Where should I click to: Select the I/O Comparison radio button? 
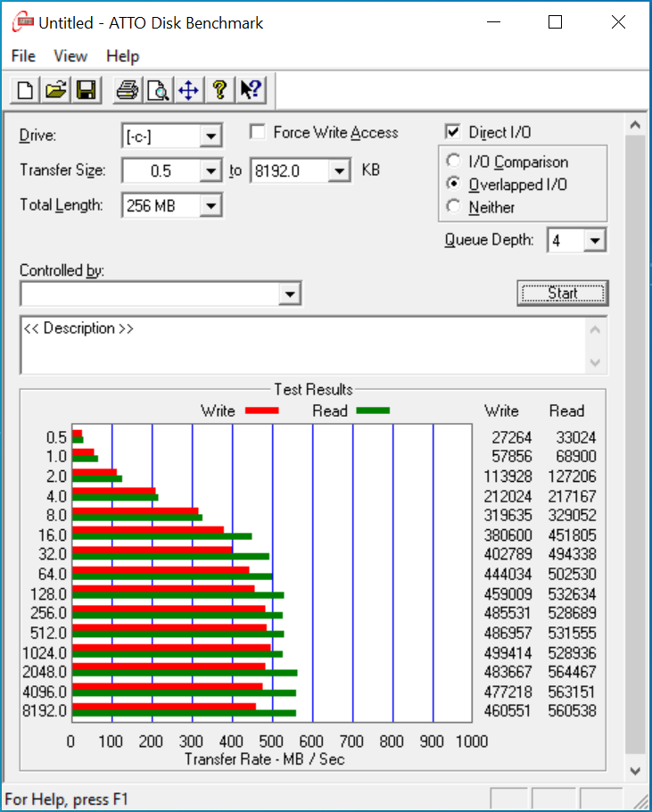pos(453,161)
